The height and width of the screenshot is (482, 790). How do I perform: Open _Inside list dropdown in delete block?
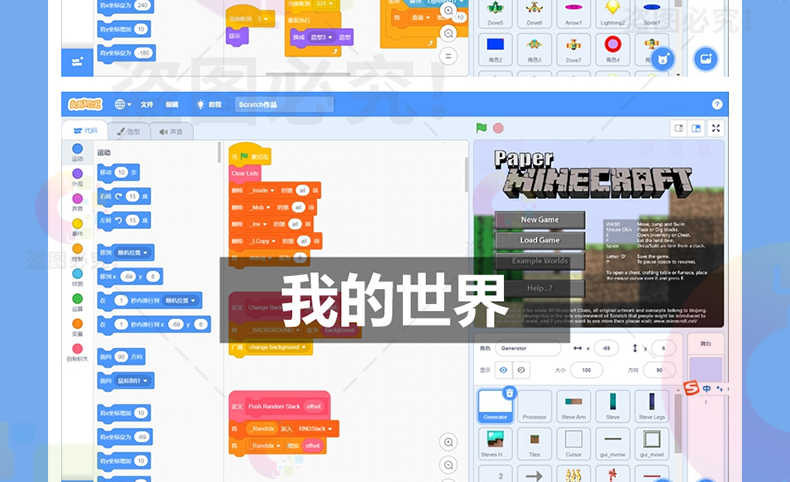click(x=262, y=190)
